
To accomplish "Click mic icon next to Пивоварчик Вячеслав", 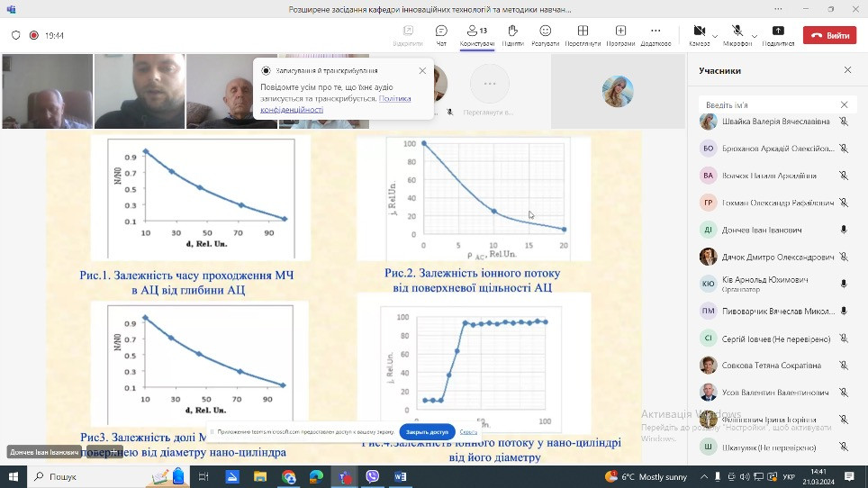I will pyautogui.click(x=844, y=311).
